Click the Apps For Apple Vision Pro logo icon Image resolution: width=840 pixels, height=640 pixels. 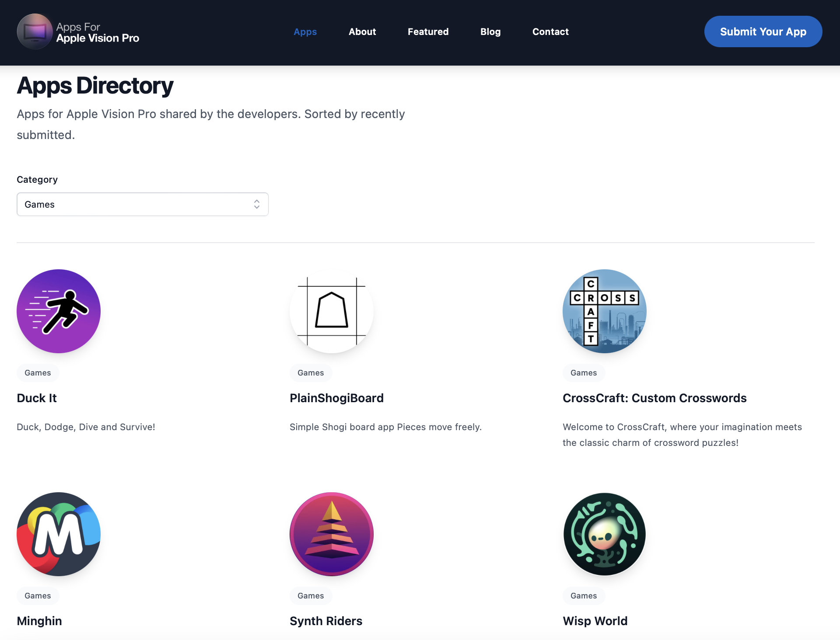(35, 31)
